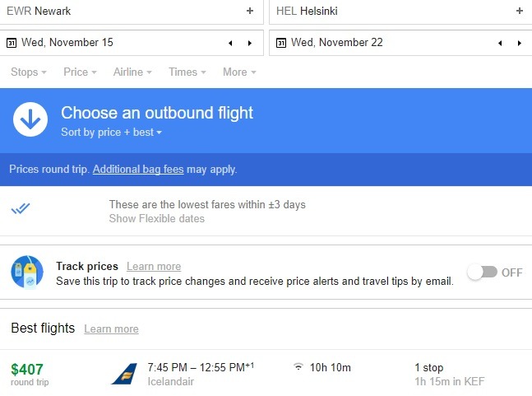Go to next return date arrow
The image size is (532, 396).
click(x=520, y=43)
